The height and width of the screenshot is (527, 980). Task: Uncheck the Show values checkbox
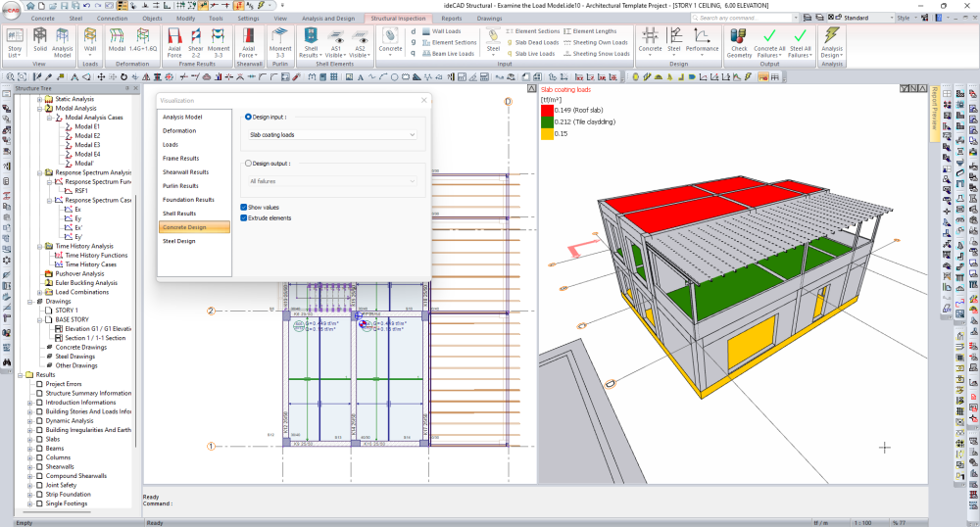244,207
